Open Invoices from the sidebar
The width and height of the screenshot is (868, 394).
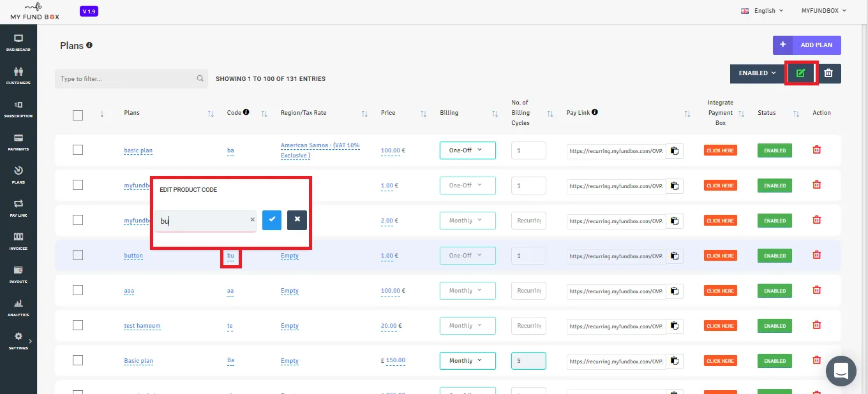pyautogui.click(x=19, y=242)
